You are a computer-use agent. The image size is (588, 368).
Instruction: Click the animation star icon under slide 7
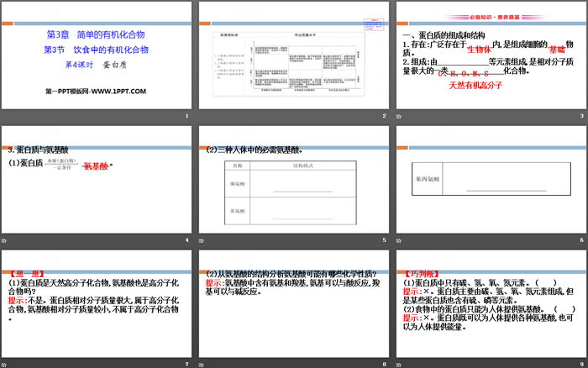[3, 365]
